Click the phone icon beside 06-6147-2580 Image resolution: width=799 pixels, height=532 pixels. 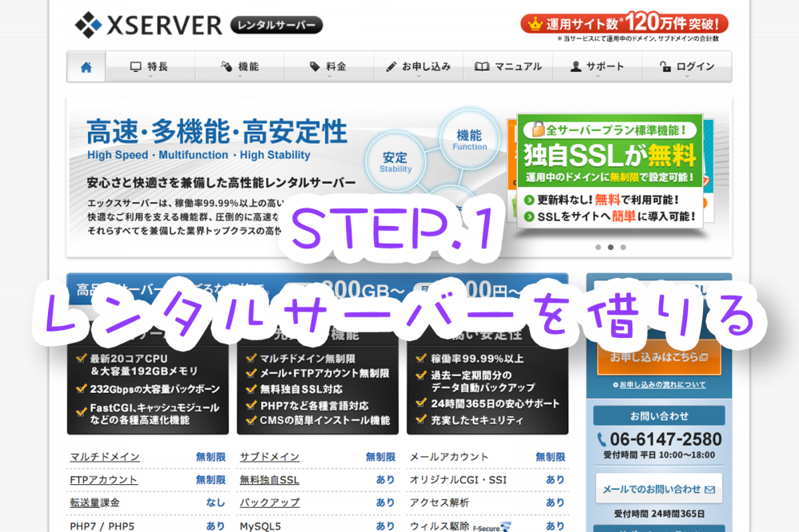(602, 440)
